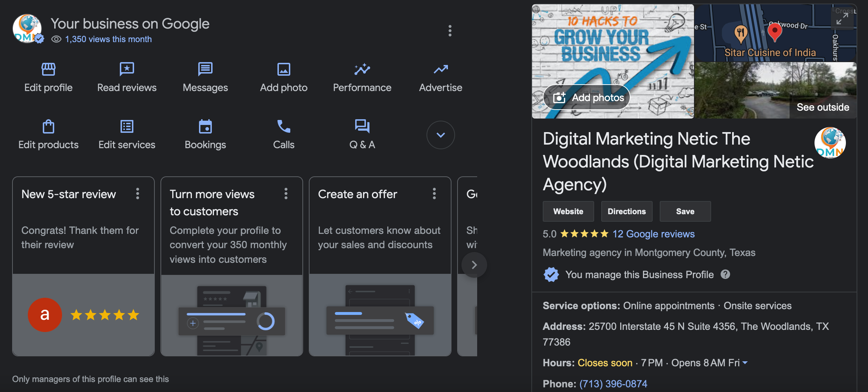Image resolution: width=868 pixels, height=392 pixels.
Task: Click Edit services label
Action: [x=127, y=145]
